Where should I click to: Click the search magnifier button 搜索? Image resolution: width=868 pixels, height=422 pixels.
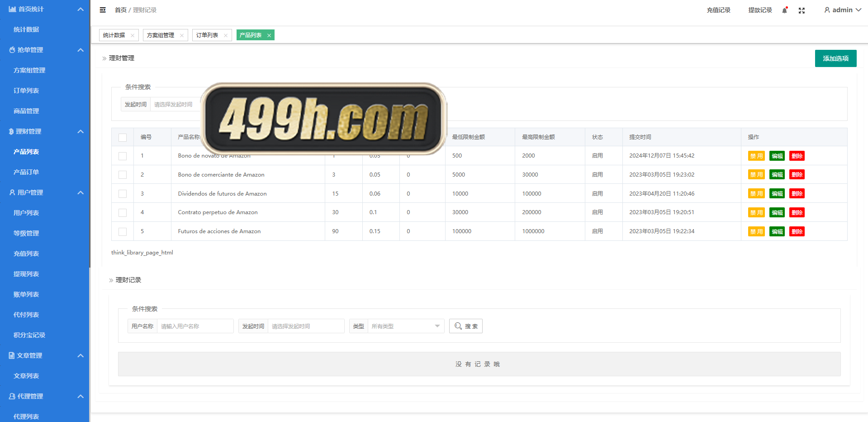(x=465, y=326)
